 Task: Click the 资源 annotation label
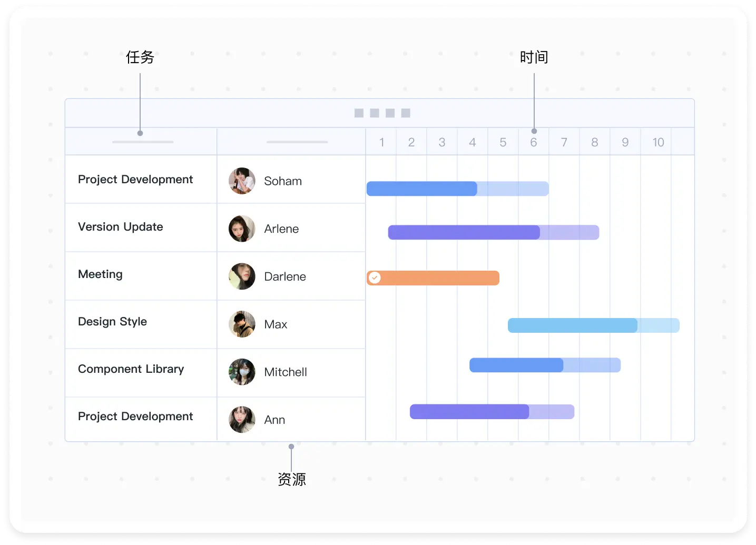(292, 480)
